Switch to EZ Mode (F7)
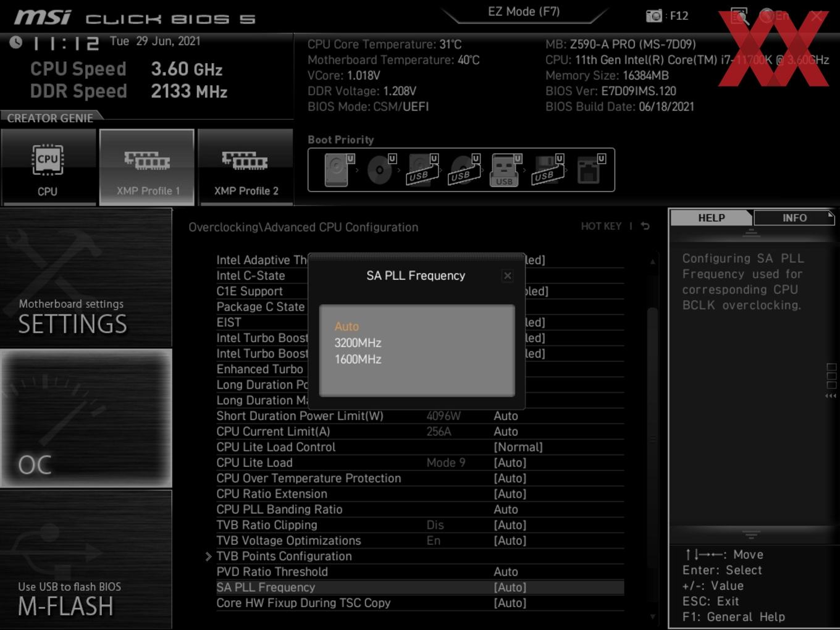 [524, 12]
